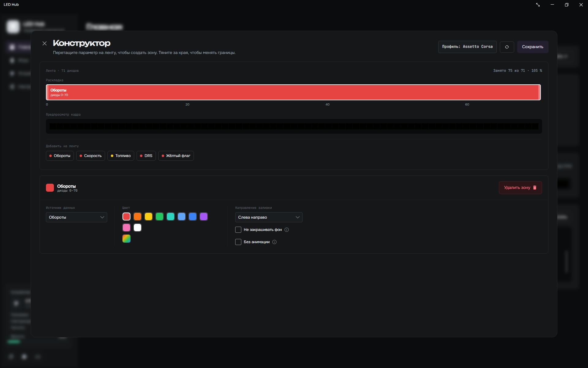Close the Конструктор dialog with X icon

44,44
